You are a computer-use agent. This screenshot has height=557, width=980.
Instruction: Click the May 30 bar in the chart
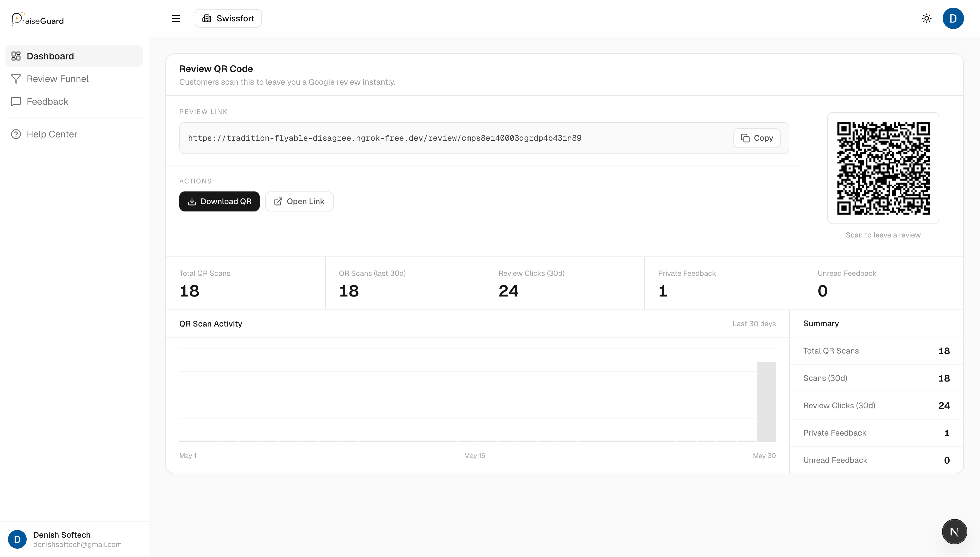click(x=766, y=402)
